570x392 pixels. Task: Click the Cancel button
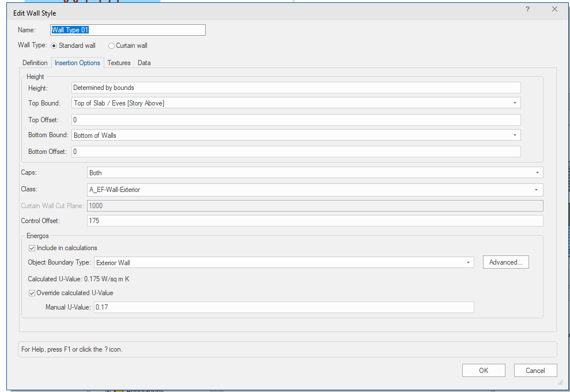point(535,371)
